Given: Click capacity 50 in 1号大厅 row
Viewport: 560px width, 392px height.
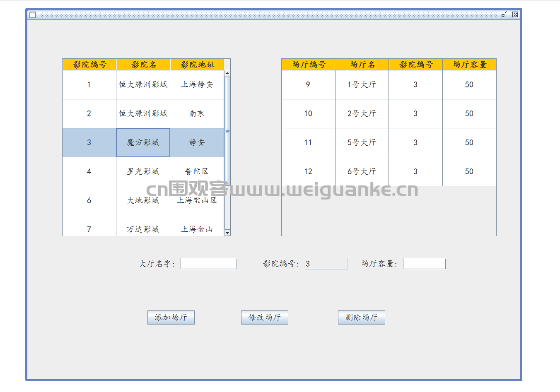Looking at the screenshot, I should 469,85.
